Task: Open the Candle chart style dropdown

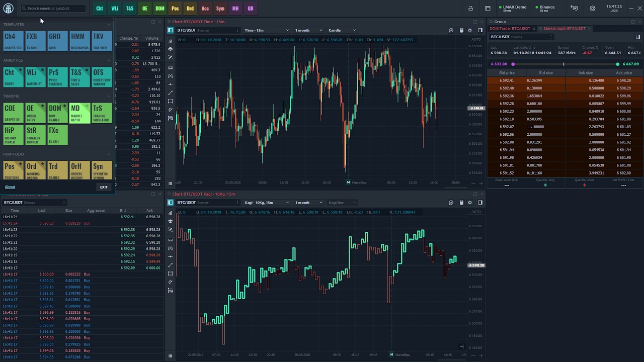Action: coord(342,30)
